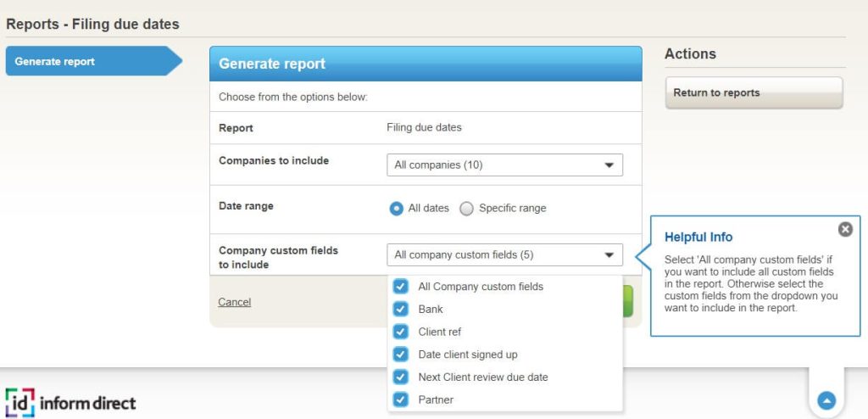Screen dimensions: 868x419
Task: Click the scroll-to-top arrow icon
Action: pyautogui.click(x=826, y=400)
